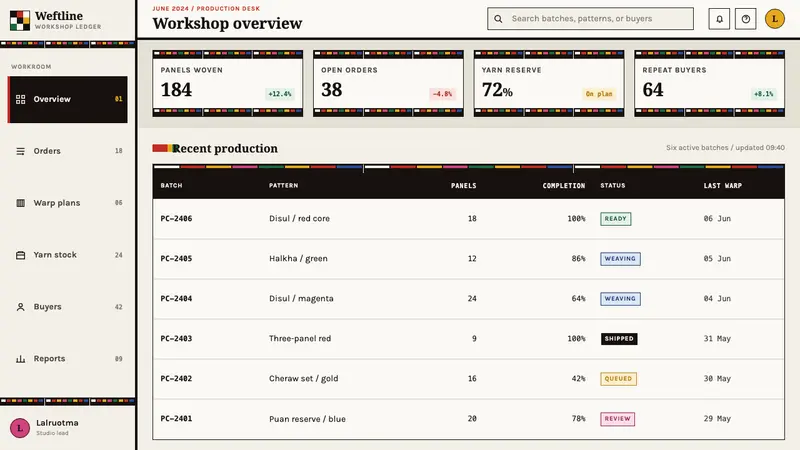Image resolution: width=800 pixels, height=450 pixels.
Task: Click the 06 Jun last warp date
Action: [x=717, y=218]
